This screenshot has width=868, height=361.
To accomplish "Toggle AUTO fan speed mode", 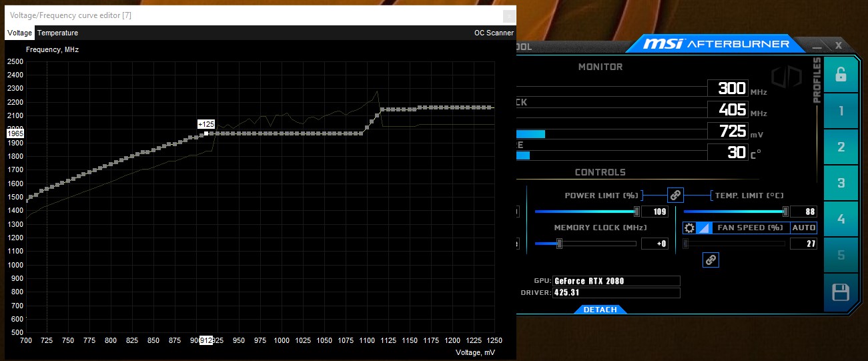I will pos(804,228).
